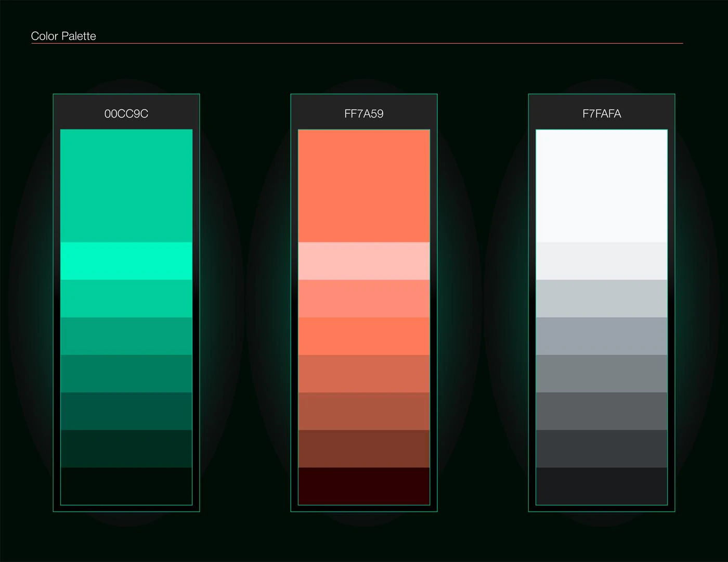Select the darkest bottom band in the F7FAFA column
This screenshot has width=728, height=562.
click(x=602, y=486)
